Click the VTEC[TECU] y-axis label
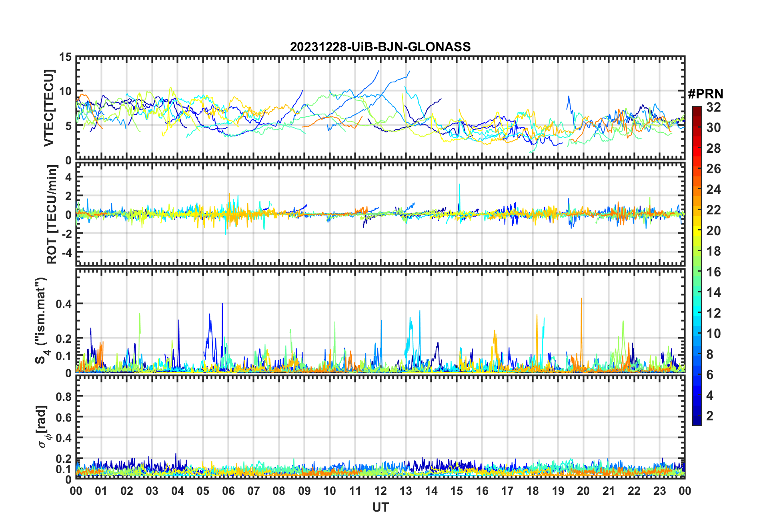Image resolution: width=761 pixels, height=532 pixels. (x=49, y=108)
